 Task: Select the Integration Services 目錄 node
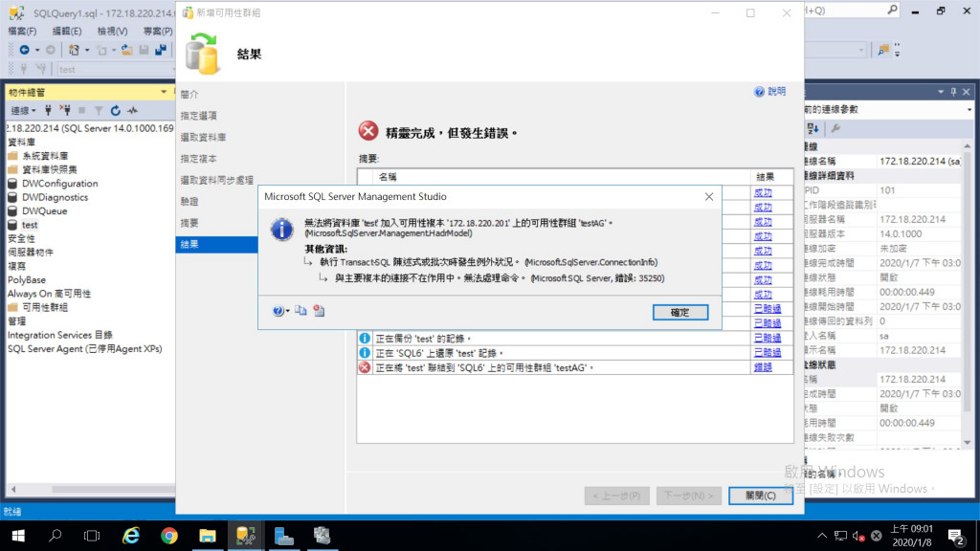click(60, 335)
